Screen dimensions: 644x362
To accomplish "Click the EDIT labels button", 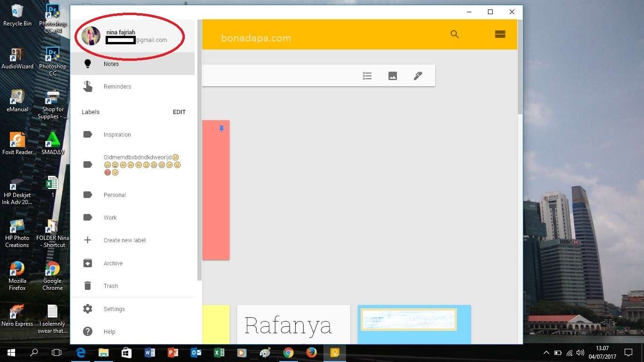I will pos(179,112).
